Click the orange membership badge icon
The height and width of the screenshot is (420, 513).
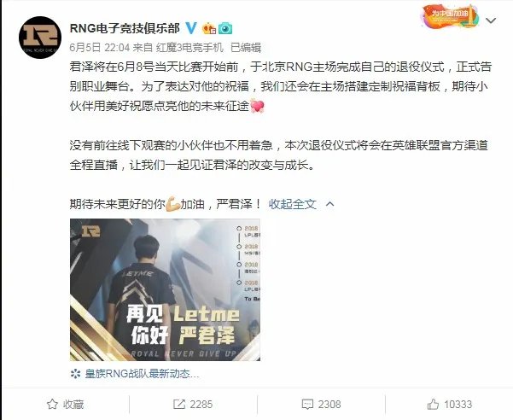click(x=209, y=29)
